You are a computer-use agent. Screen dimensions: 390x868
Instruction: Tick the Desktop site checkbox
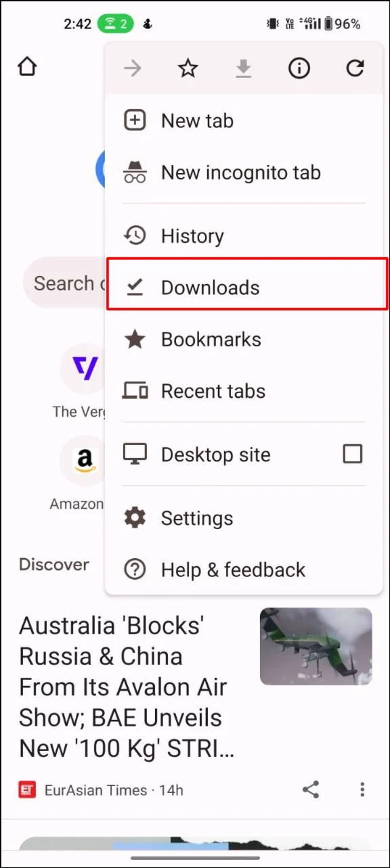click(352, 454)
